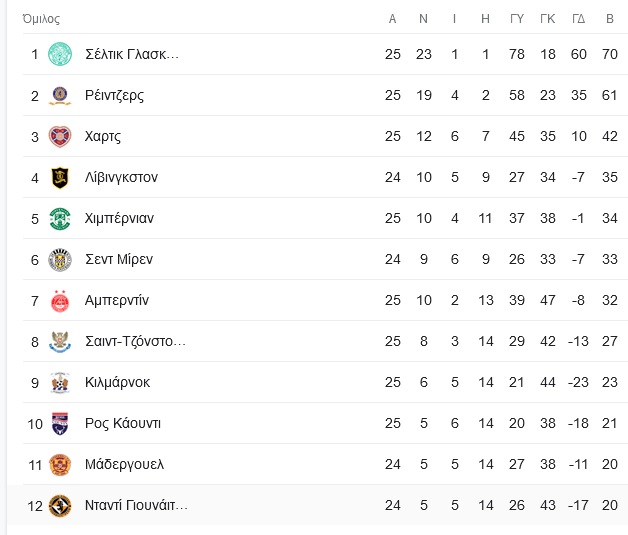The height and width of the screenshot is (535, 628).
Task: Click the Aberdeen red club crest
Action: tap(60, 300)
